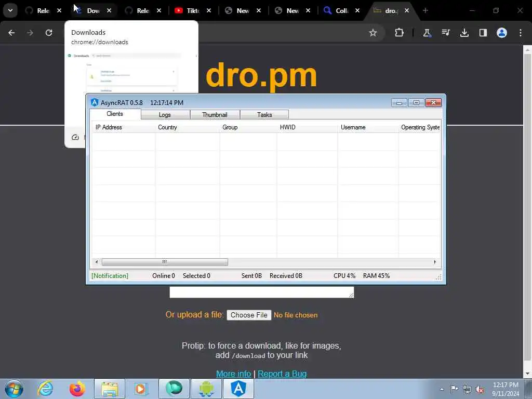Open the Android robot taskbar icon
The image size is (532, 399).
click(206, 389)
